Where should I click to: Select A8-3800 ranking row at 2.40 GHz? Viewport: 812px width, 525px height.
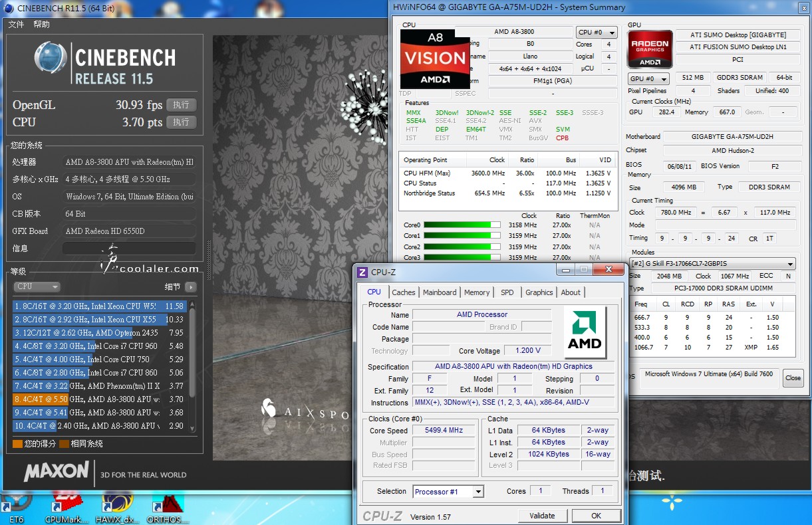[x=99, y=426]
